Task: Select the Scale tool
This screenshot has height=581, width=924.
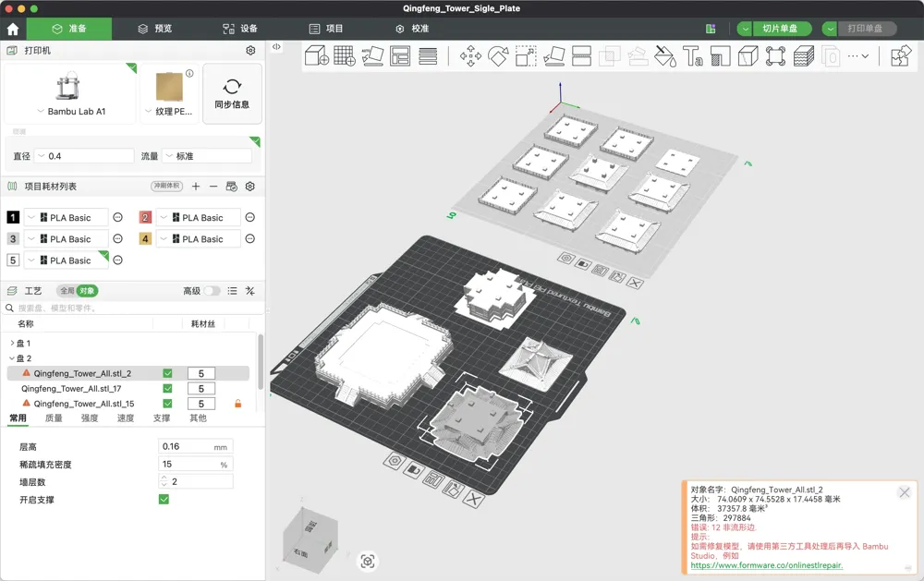Action: coord(526,56)
